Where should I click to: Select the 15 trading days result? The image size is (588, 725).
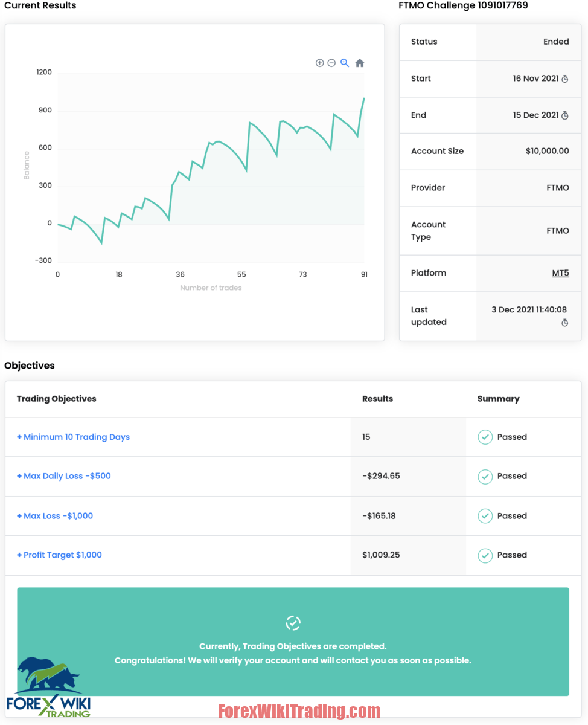point(366,437)
